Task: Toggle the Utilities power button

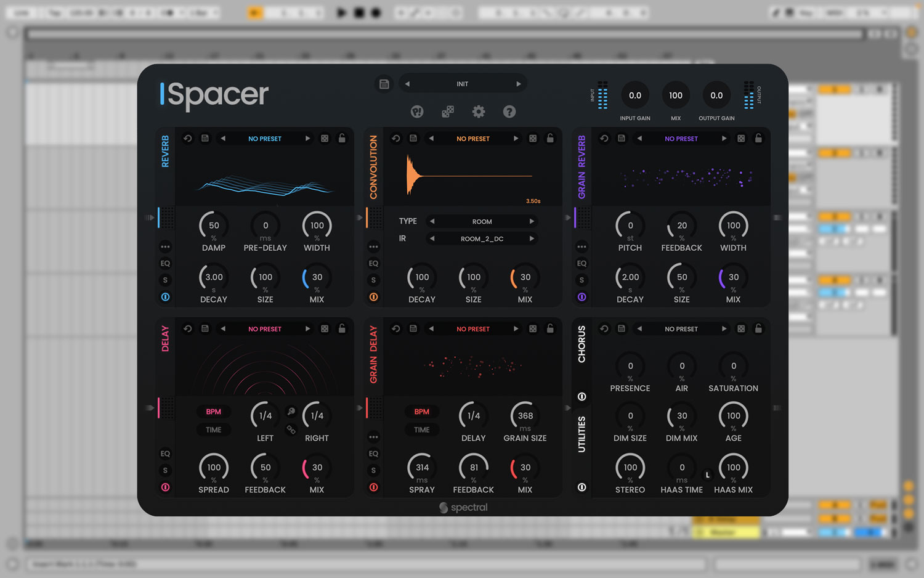Action: [582, 487]
